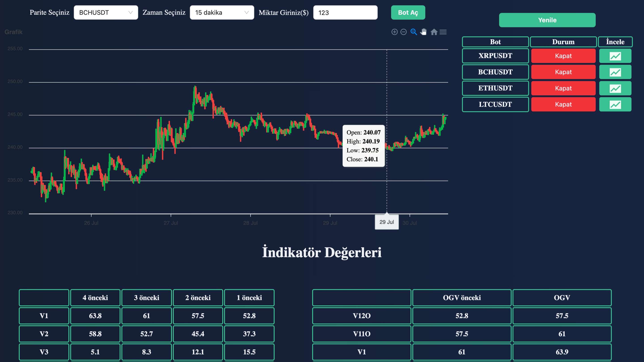Inspect XRPUSDT via its İncele chart icon
This screenshot has height=362, width=644.
[615, 56]
